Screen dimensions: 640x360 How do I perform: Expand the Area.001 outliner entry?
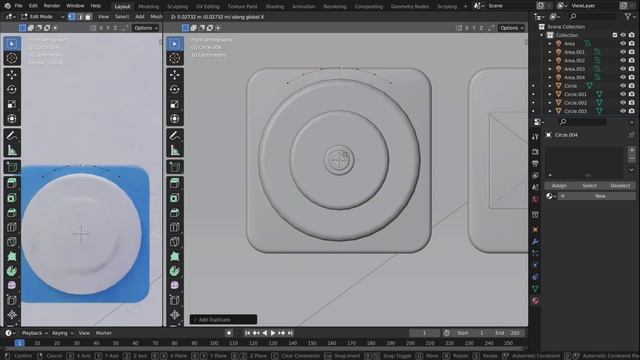click(550, 52)
